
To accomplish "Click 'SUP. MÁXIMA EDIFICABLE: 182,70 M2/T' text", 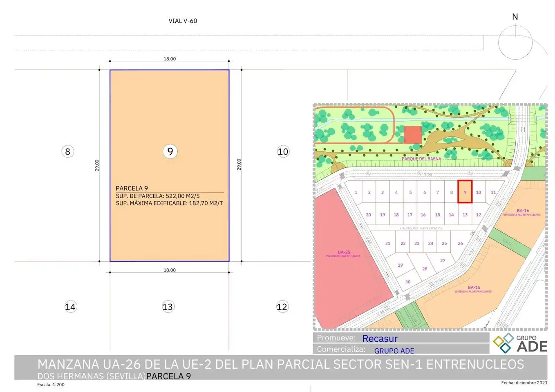I will [169, 203].
